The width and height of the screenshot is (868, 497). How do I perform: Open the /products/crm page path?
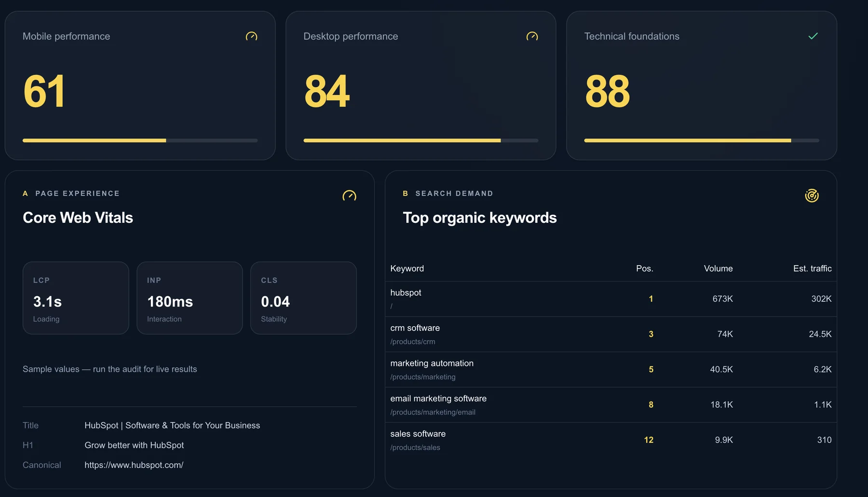click(x=413, y=342)
